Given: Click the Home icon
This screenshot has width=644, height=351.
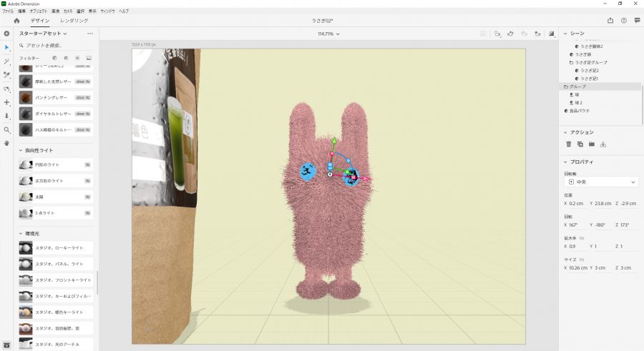Looking at the screenshot, I should coord(16,21).
